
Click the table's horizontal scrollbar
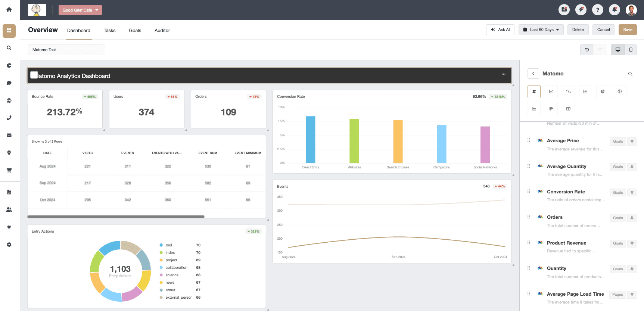point(116,217)
